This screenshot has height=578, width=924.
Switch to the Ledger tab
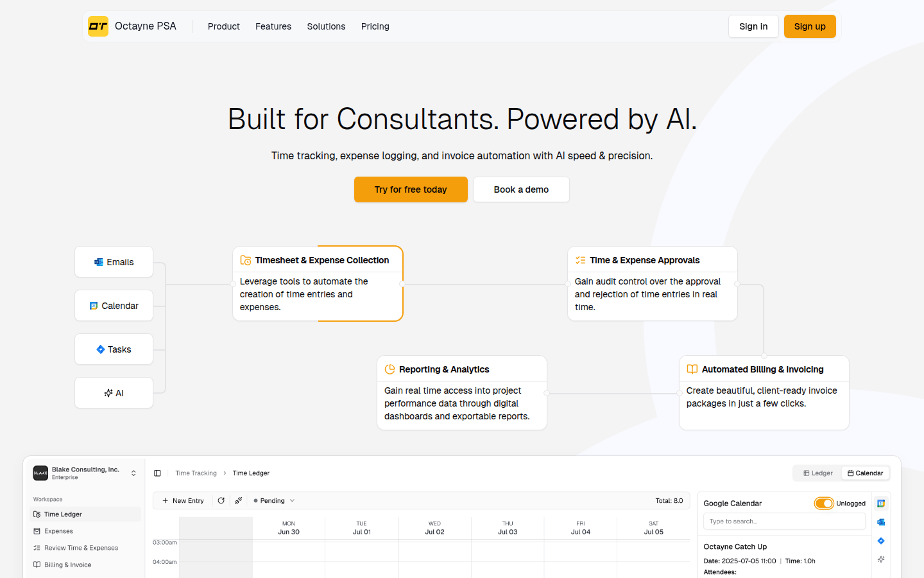click(x=816, y=473)
